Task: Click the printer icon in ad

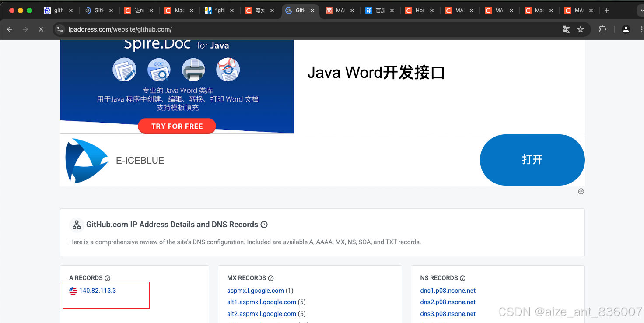Action: [x=193, y=70]
